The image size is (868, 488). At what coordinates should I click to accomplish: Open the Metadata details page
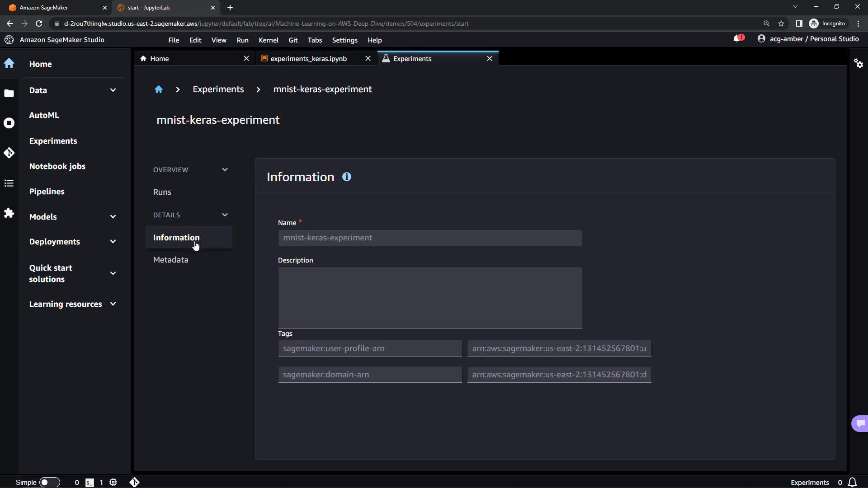pos(170,260)
